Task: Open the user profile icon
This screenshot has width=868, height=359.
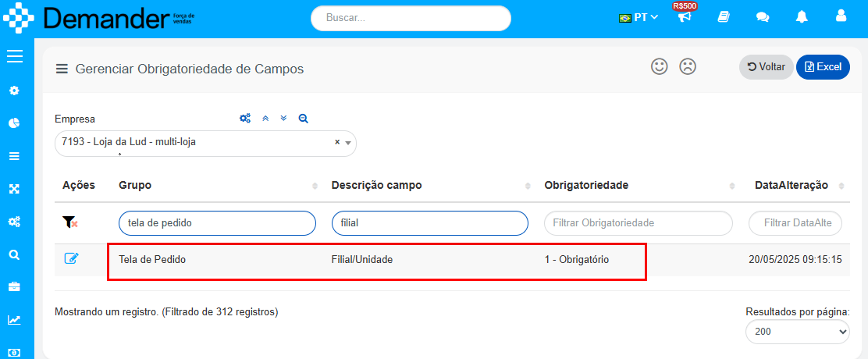Action: point(841,16)
